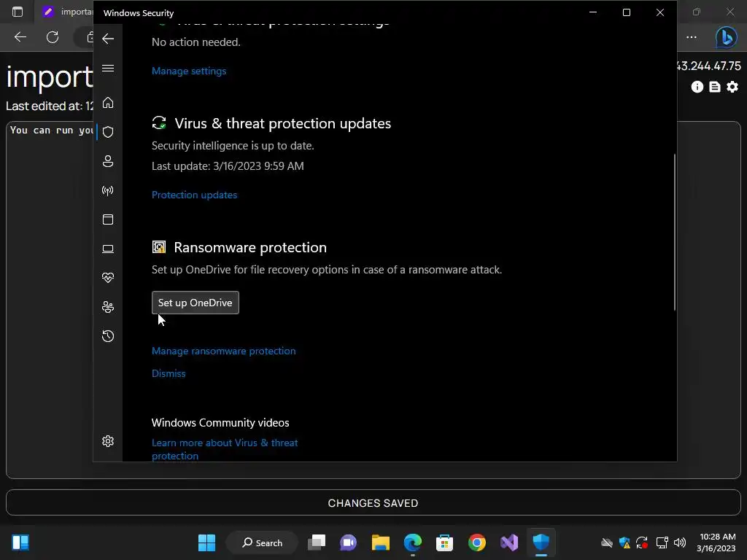Open Firewall & network protection icon

[x=108, y=191]
